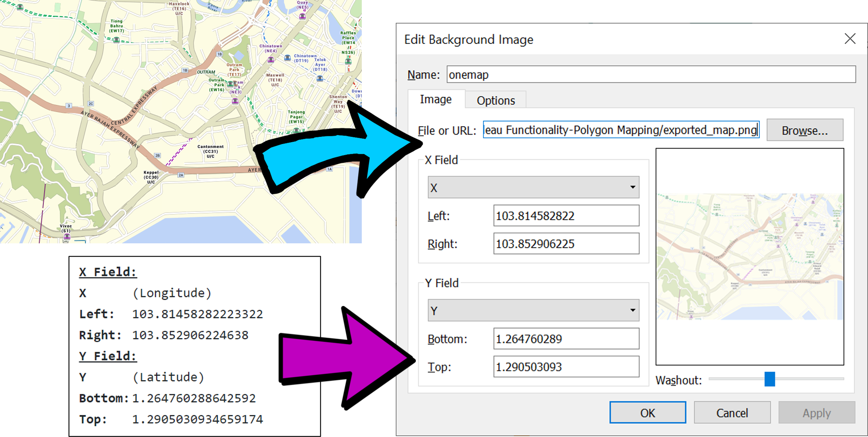The height and width of the screenshot is (437, 868).
Task: Click the Top latitude value field
Action: 566,367
